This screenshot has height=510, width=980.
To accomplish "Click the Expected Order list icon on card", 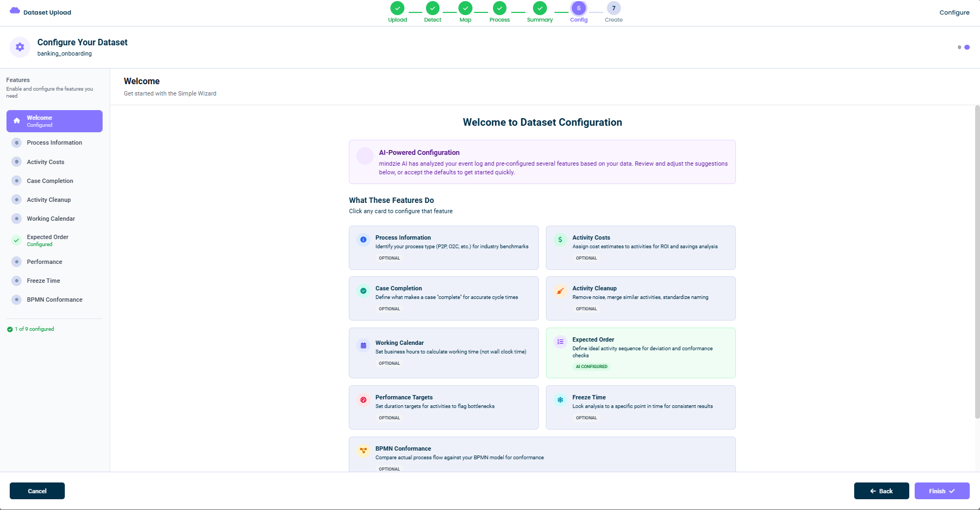I will (560, 341).
